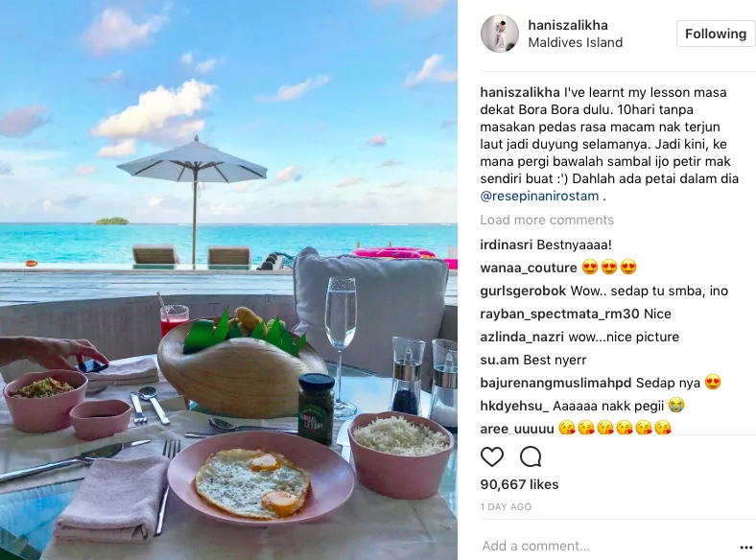
Task: Focus the Add a comment field
Action: pyautogui.click(x=607, y=546)
